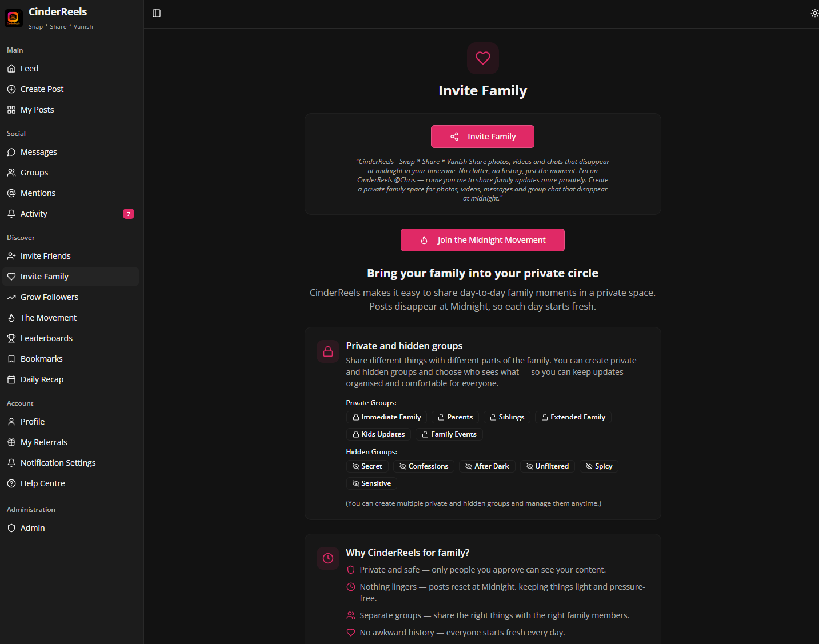Click the Profile user icon
Screen dimensions: 819x644
click(x=11, y=422)
